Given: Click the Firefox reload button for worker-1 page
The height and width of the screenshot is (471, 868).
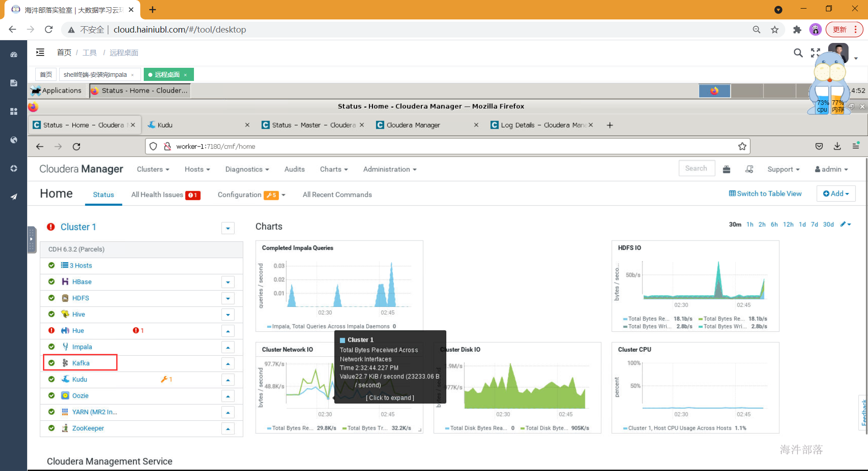Looking at the screenshot, I should click(76, 146).
